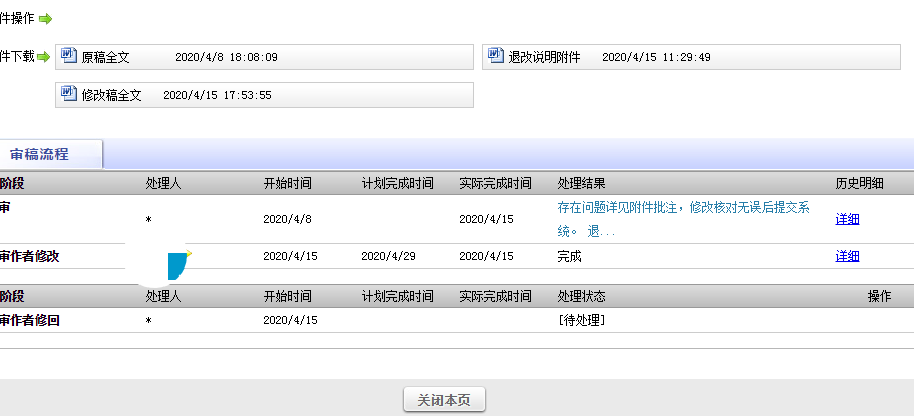This screenshot has width=914, height=416.
Task: Open 详细 link in the 完成 row
Action: tap(847, 256)
